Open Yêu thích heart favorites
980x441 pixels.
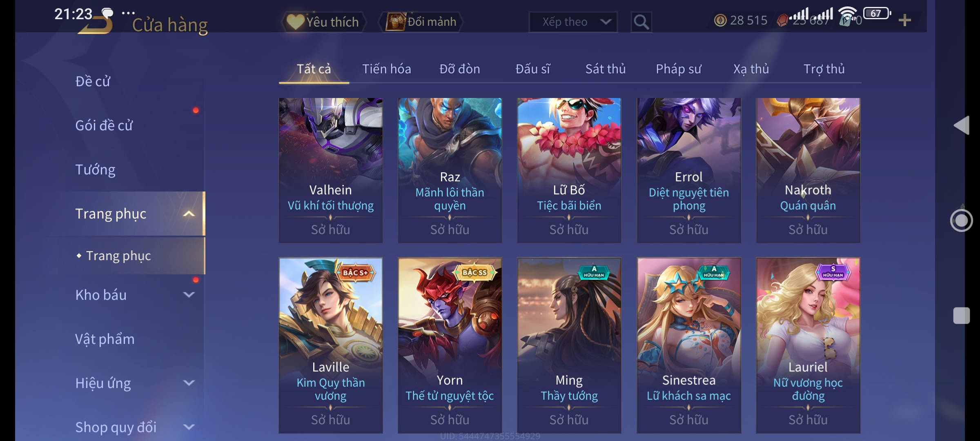[323, 22]
